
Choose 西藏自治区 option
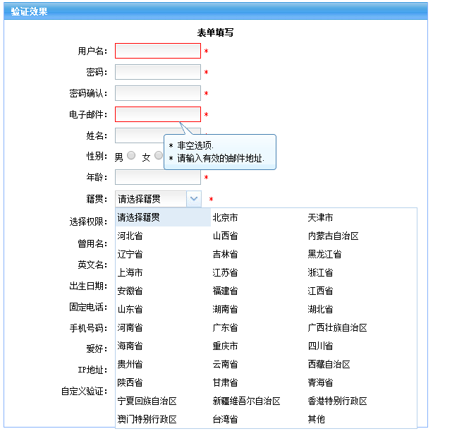point(329,364)
